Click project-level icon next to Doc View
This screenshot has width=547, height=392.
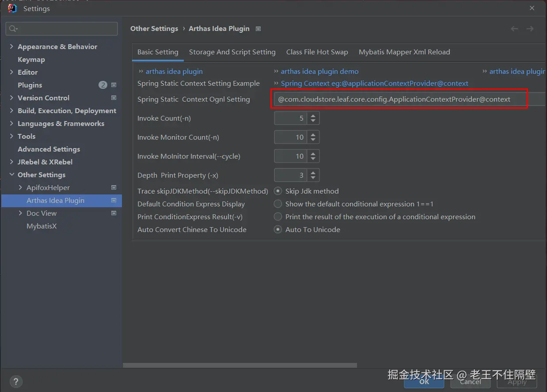[x=114, y=213]
